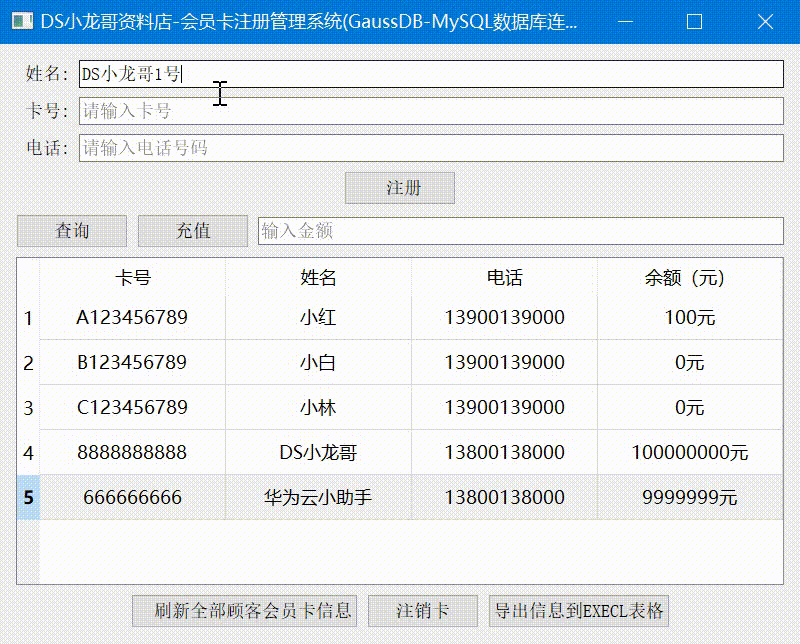The image size is (800, 644).
Task: Select the DS小龙哥 member row
Action: pyautogui.click(x=316, y=451)
